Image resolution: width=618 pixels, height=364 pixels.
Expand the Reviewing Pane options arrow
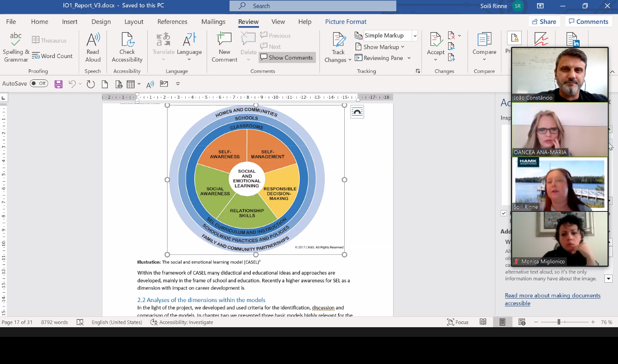click(409, 58)
